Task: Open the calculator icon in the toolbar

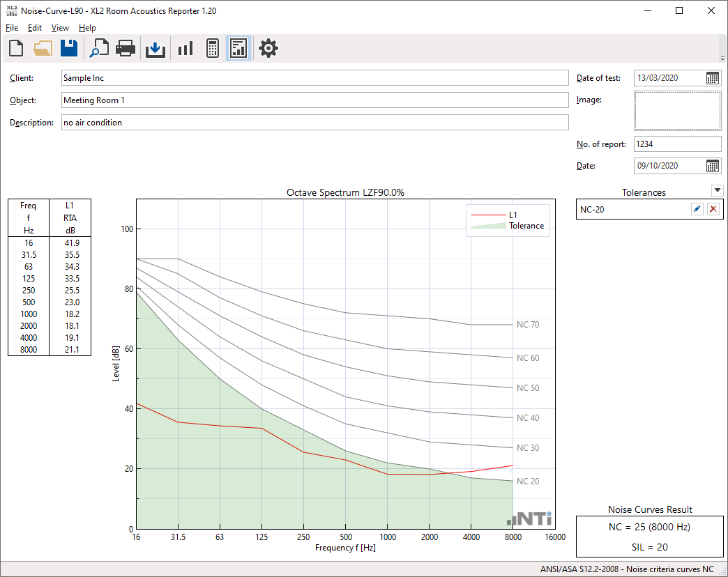Action: 213,48
